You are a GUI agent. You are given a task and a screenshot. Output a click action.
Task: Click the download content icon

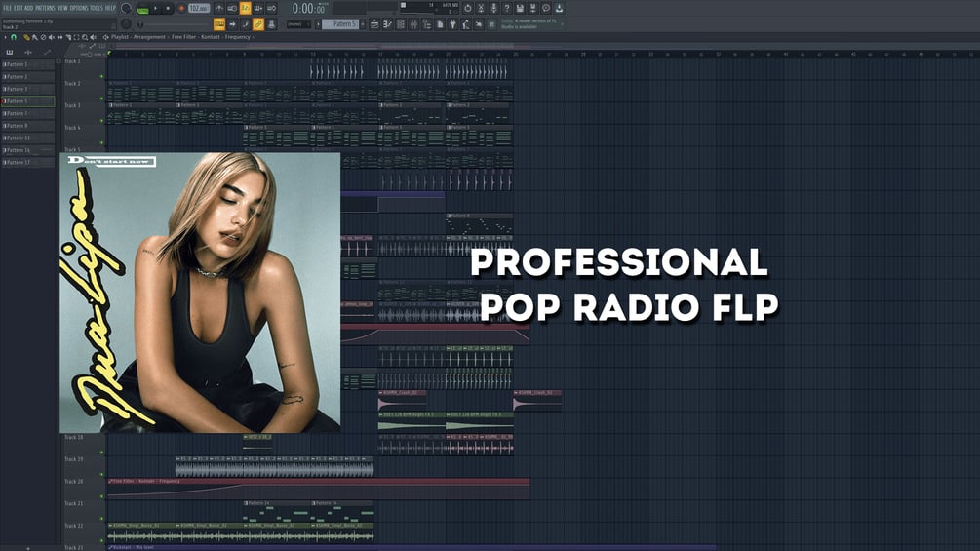559,8
